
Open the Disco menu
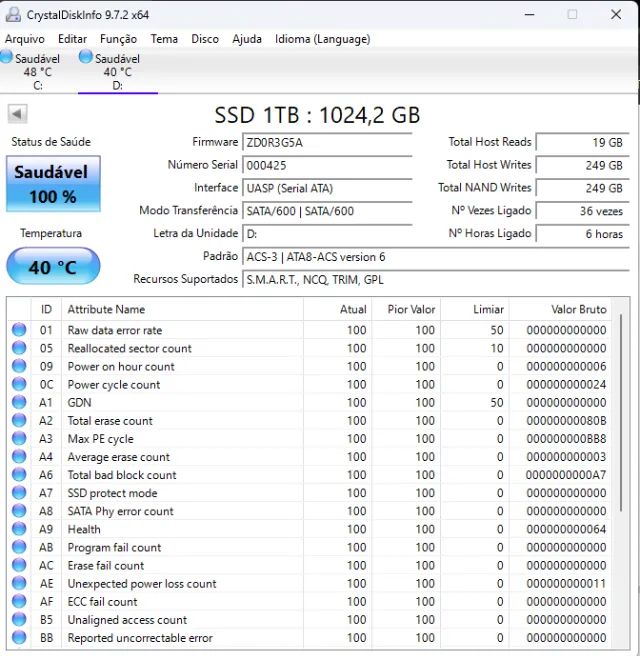[x=205, y=39]
